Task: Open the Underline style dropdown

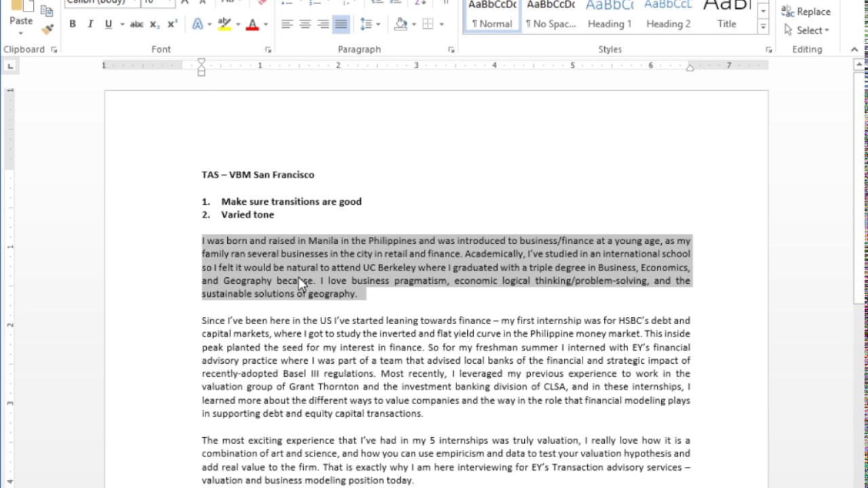Action: (122, 24)
